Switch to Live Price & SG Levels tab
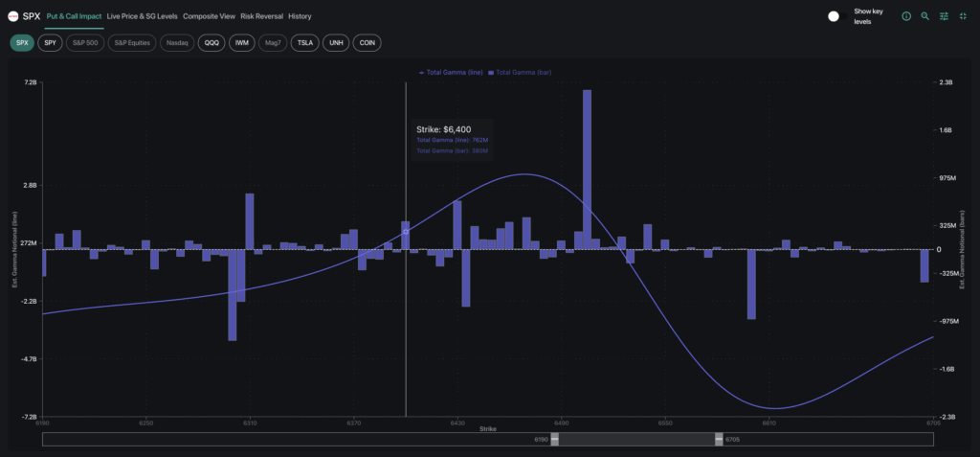This screenshot has height=457, width=980. click(142, 16)
